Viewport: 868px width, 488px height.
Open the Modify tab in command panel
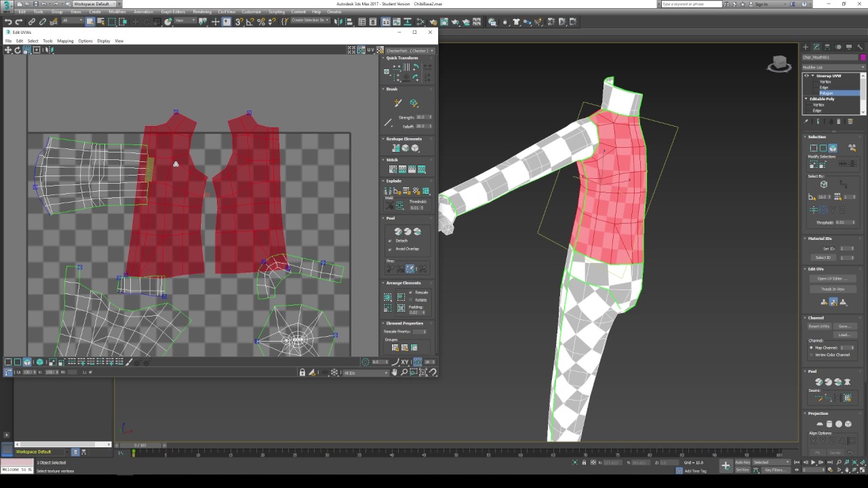(x=816, y=47)
